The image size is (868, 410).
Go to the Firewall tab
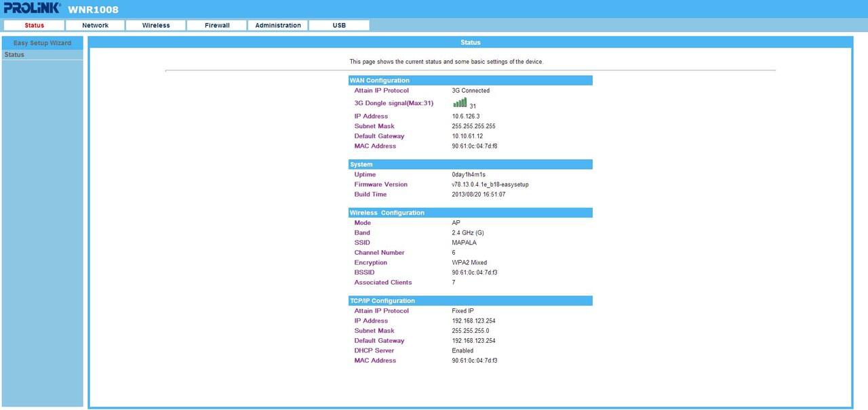click(x=217, y=25)
